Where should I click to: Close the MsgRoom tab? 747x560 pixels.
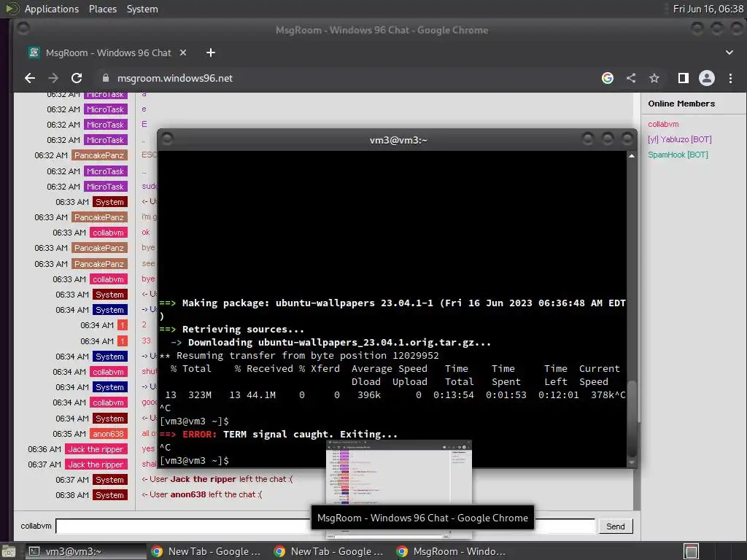point(183,52)
